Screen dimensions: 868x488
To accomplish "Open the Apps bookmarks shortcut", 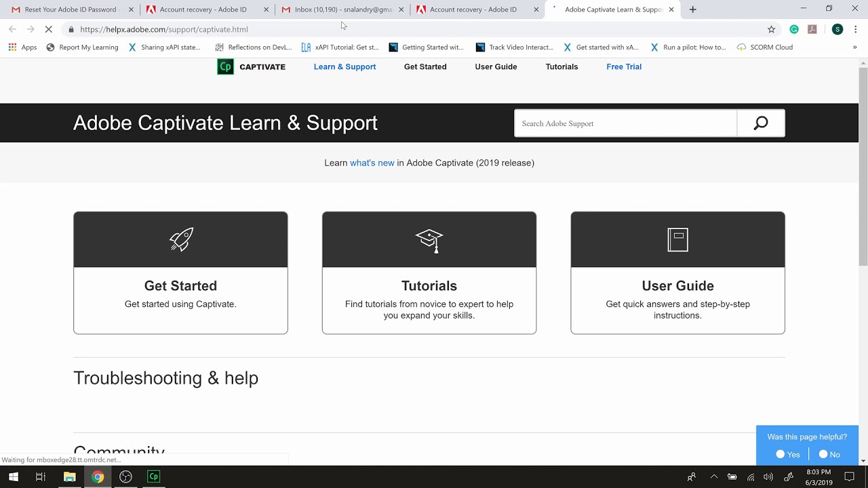I will (22, 47).
